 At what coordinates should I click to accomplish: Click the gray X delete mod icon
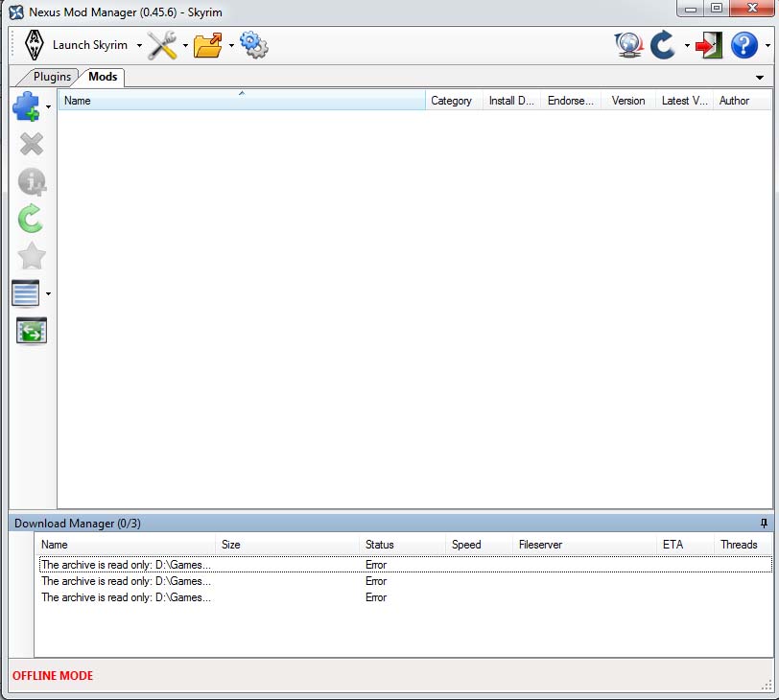tap(32, 145)
